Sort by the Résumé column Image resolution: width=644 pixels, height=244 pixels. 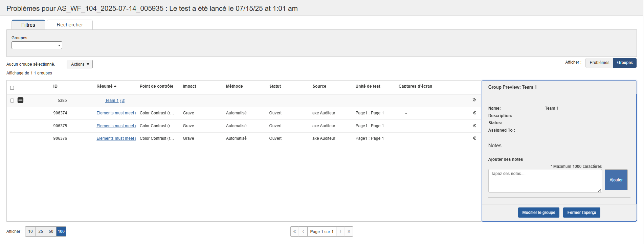point(105,86)
